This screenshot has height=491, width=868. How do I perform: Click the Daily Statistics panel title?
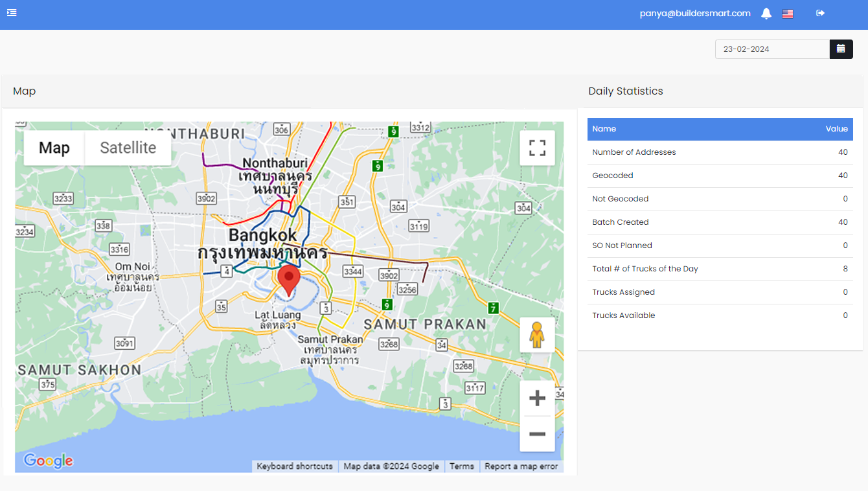[x=626, y=91]
